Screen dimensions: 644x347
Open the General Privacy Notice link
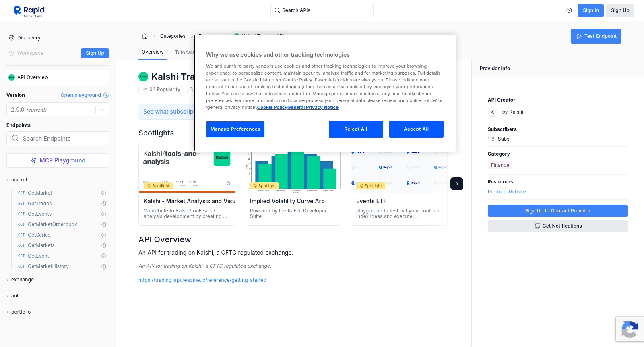tap(313, 107)
